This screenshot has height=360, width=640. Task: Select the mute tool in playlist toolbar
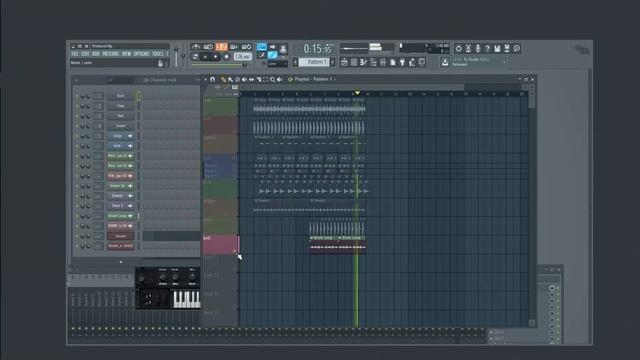(x=244, y=80)
